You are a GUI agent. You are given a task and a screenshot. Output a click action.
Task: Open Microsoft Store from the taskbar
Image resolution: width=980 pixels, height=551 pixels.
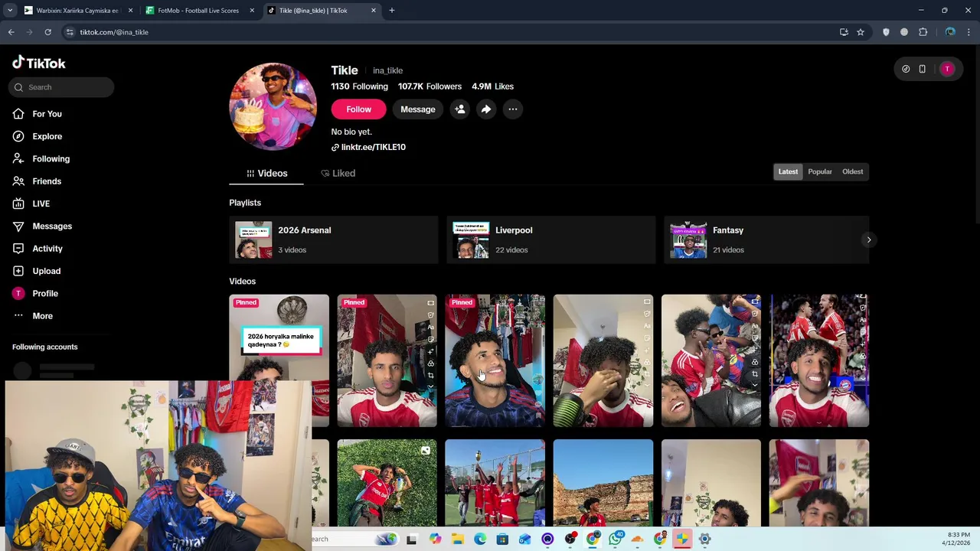[x=502, y=539]
